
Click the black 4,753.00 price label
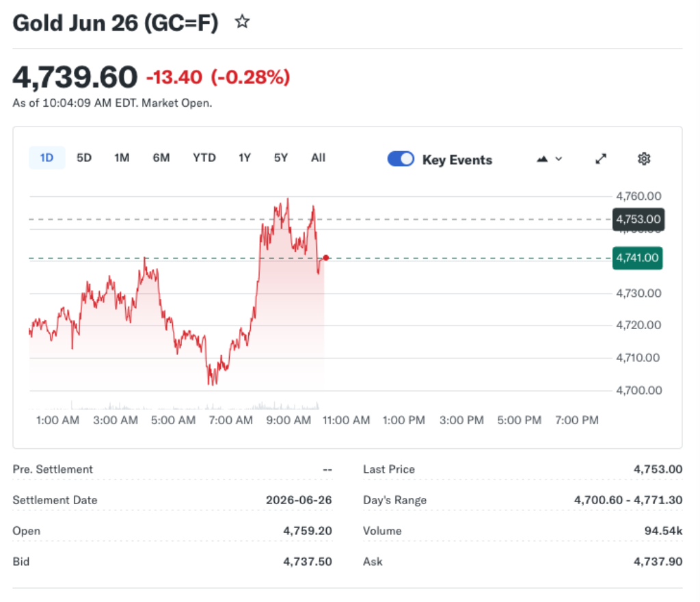(x=637, y=220)
